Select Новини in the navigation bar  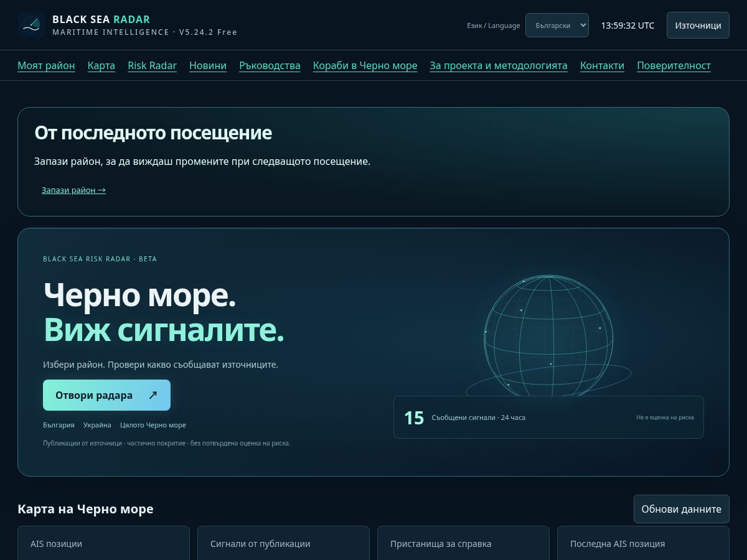tap(208, 65)
